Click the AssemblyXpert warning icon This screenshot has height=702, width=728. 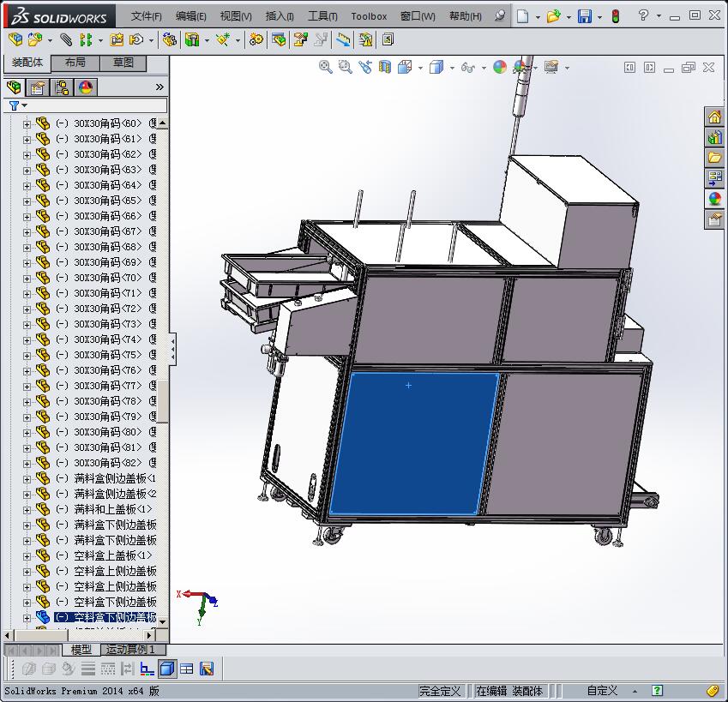click(x=365, y=40)
